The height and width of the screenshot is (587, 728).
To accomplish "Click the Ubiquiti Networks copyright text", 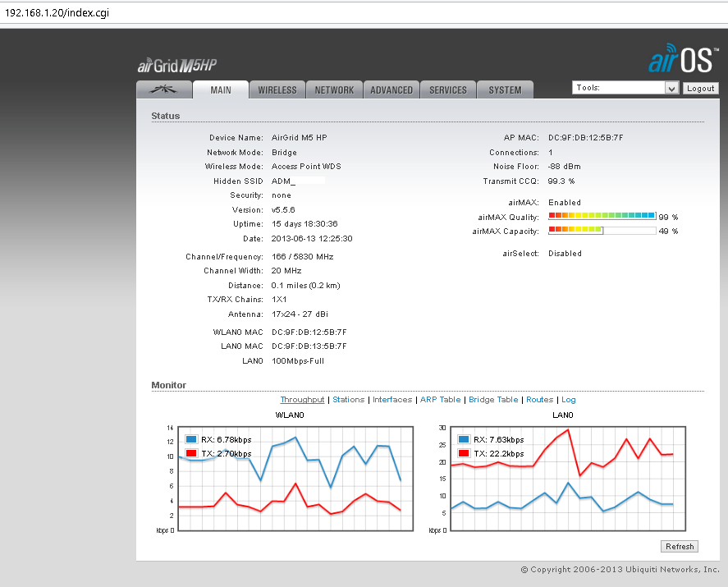I will pos(620,570).
